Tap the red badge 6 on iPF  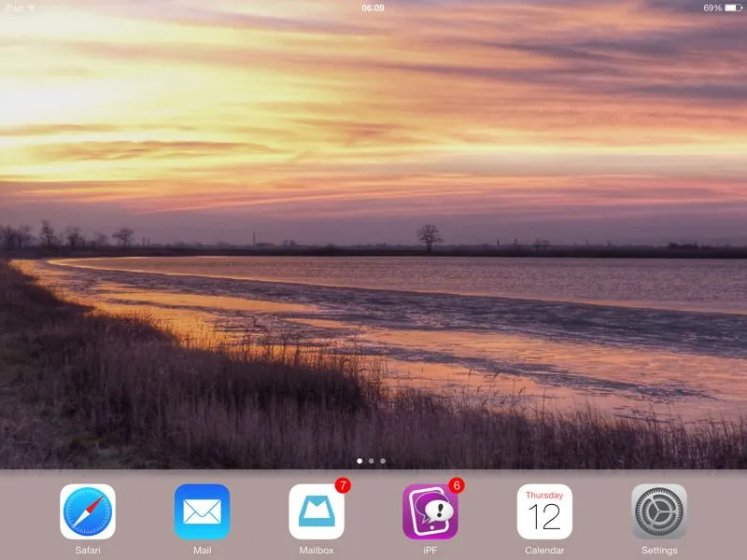coord(457,485)
